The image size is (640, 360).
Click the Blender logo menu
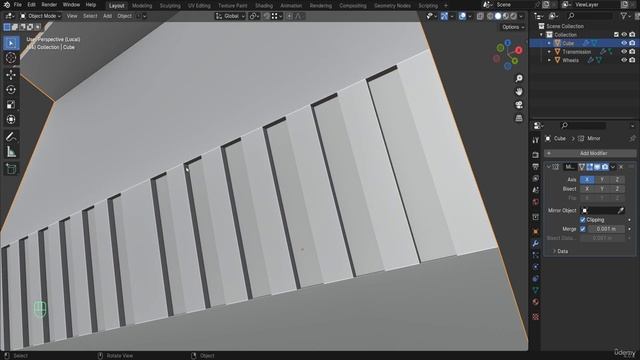coord(7,5)
